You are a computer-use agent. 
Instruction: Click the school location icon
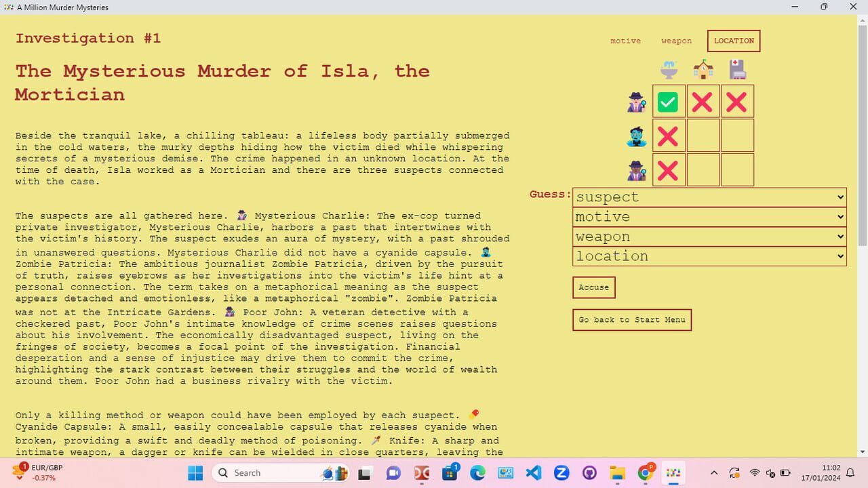coord(703,68)
